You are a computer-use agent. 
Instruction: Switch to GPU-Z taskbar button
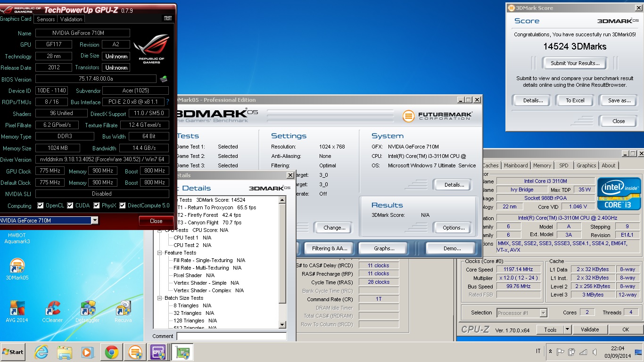[182, 352]
